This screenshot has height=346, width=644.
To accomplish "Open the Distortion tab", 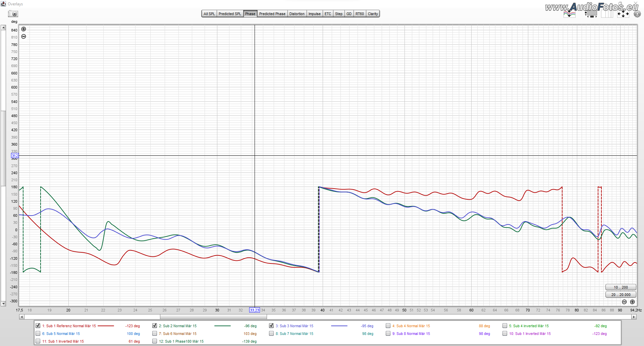I will 297,14.
